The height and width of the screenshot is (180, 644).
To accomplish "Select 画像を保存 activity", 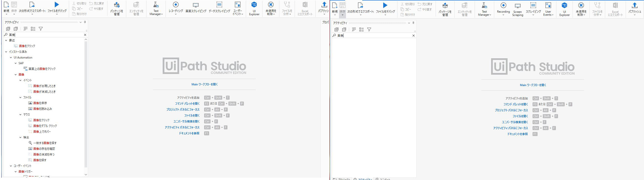I will point(40,103).
